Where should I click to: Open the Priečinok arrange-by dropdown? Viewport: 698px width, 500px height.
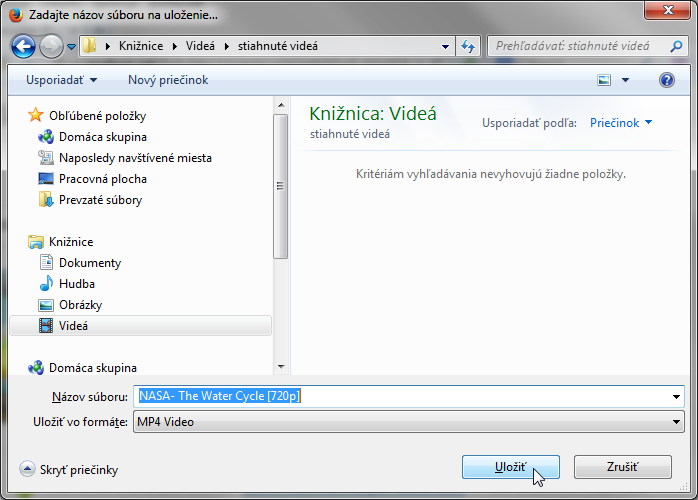point(621,122)
